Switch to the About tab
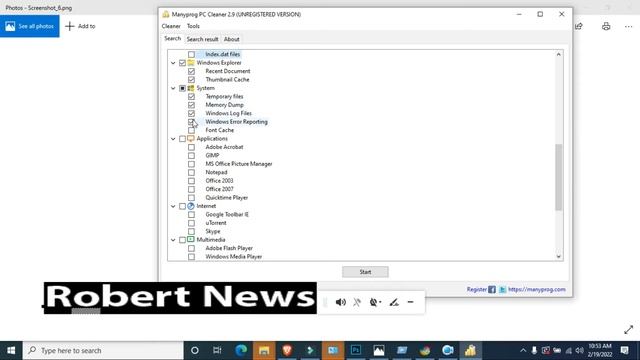 231,39
